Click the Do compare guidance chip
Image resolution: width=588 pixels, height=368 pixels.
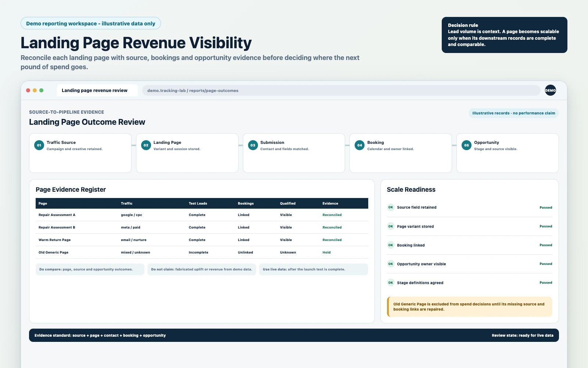coord(90,269)
